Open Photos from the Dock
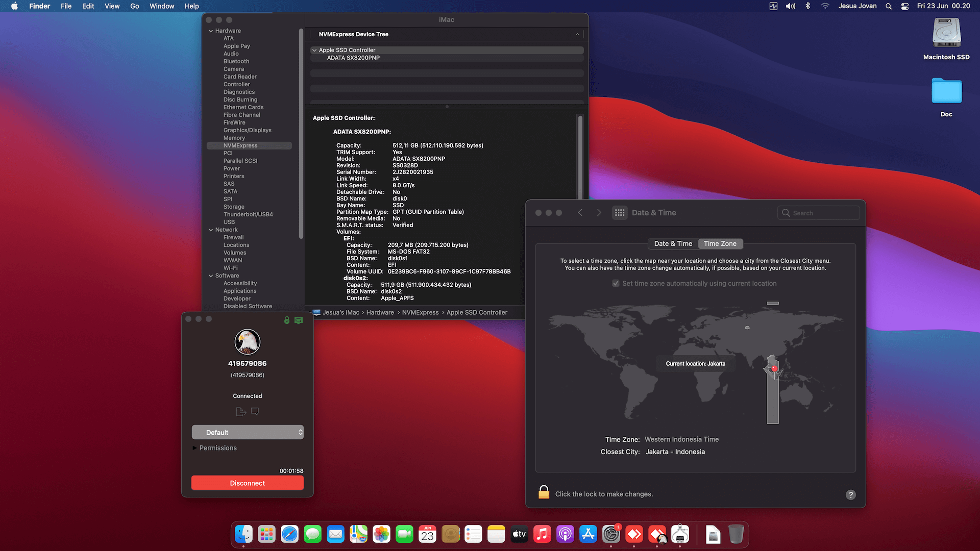Screen dimensions: 980x551 click(x=381, y=534)
